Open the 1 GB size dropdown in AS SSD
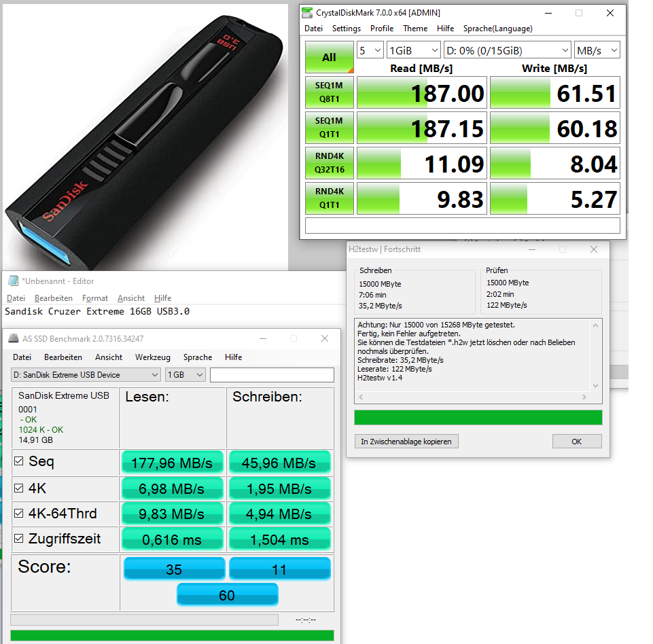653x644 pixels. (x=186, y=375)
